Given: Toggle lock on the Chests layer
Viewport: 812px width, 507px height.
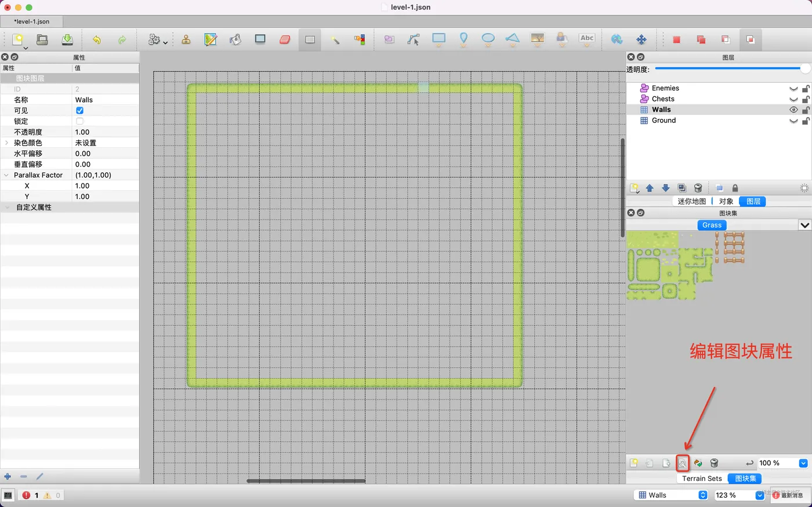Looking at the screenshot, I should coord(806,99).
